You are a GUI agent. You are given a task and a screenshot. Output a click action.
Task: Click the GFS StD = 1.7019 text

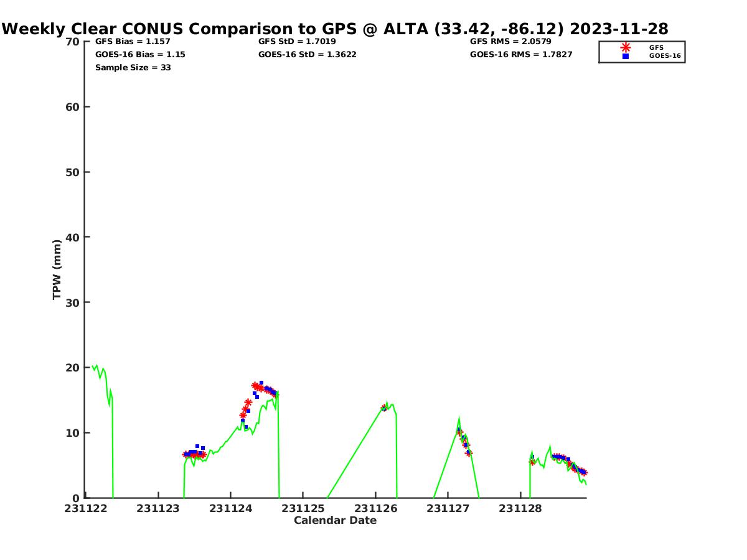pos(297,42)
